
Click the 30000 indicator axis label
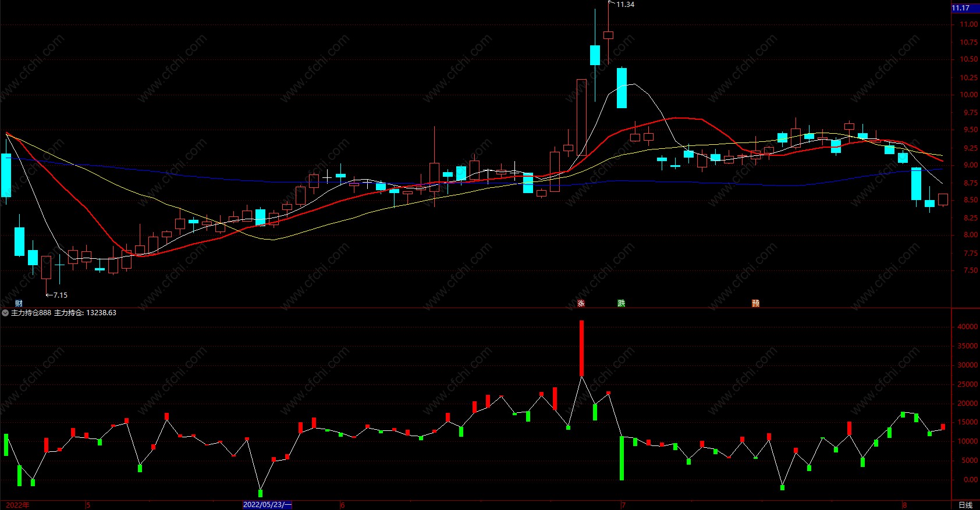pos(968,365)
